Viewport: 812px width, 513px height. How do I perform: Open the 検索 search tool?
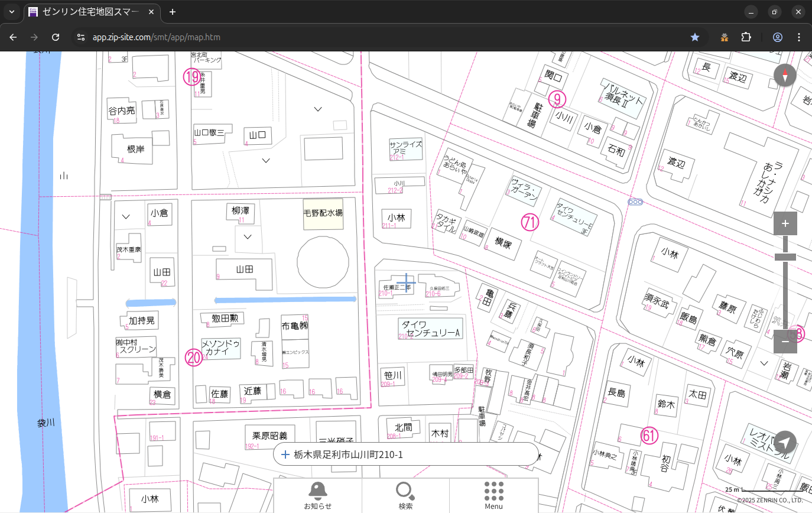[x=405, y=495]
